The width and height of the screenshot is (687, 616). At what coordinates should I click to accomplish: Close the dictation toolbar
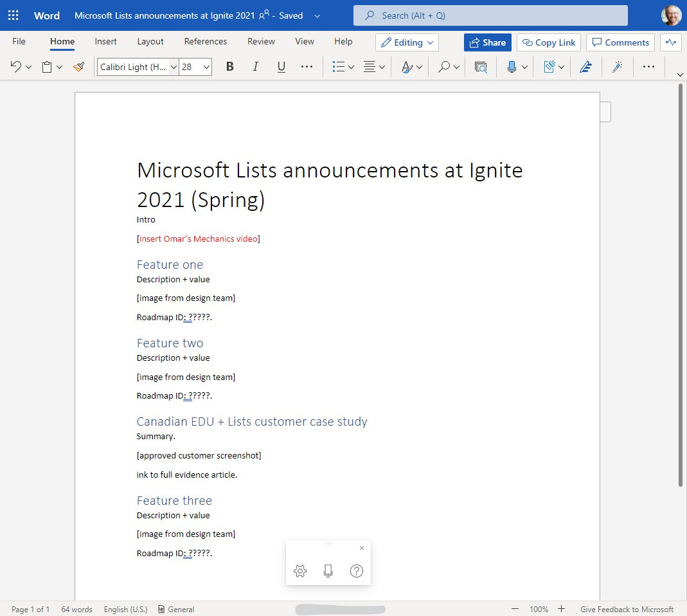tap(362, 548)
